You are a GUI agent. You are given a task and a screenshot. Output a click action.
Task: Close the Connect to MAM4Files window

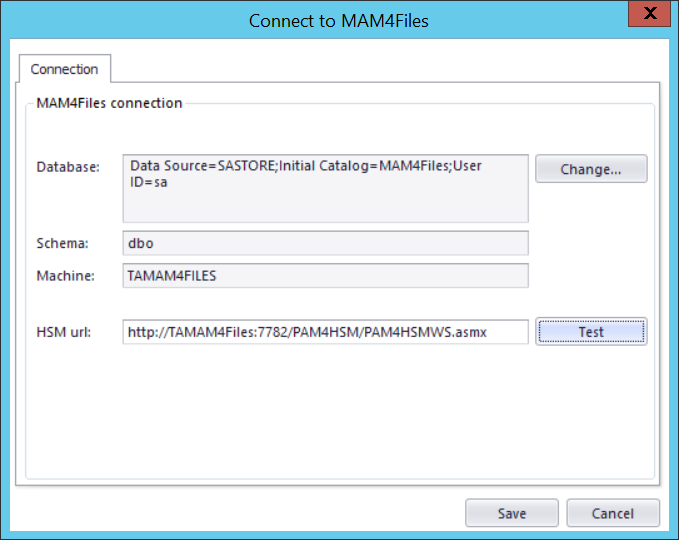pyautogui.click(x=649, y=16)
